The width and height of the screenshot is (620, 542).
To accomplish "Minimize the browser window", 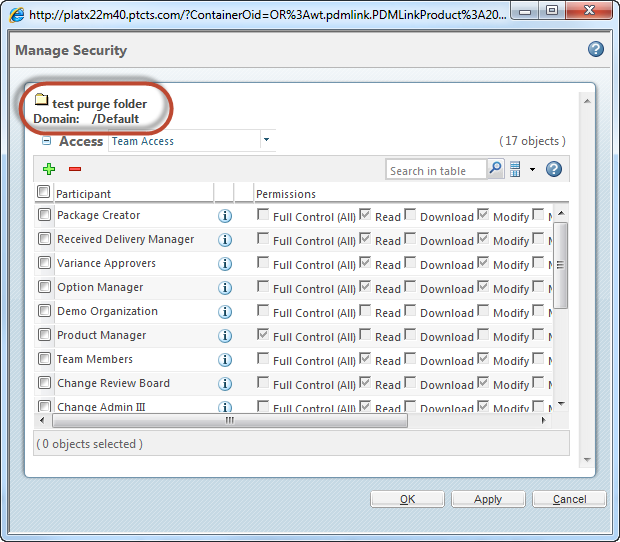I will click(x=525, y=11).
